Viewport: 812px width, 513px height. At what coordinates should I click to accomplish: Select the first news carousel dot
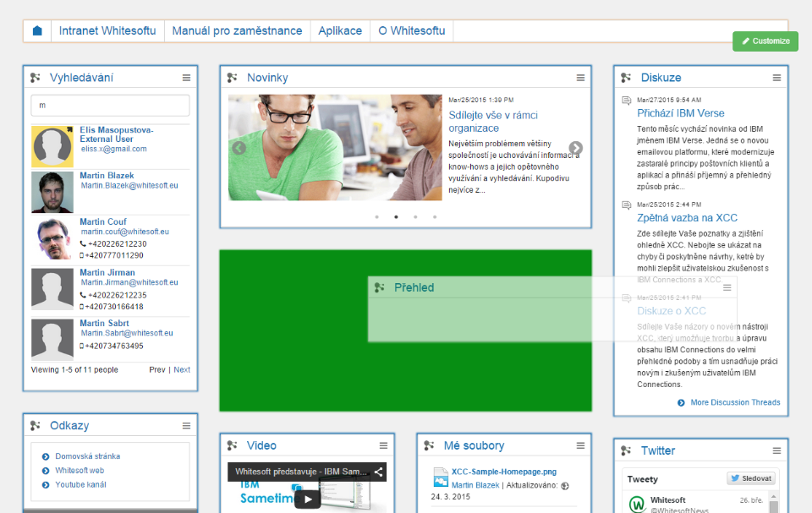pyautogui.click(x=376, y=217)
